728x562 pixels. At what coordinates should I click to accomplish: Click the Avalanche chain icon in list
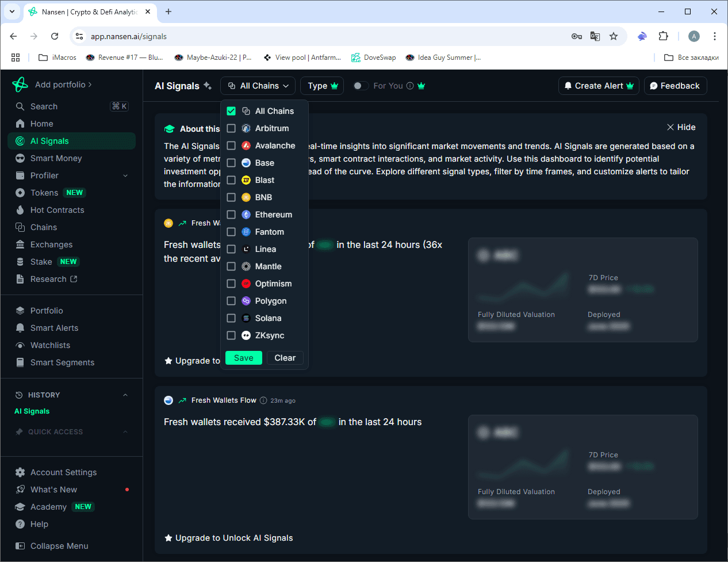[x=246, y=146]
